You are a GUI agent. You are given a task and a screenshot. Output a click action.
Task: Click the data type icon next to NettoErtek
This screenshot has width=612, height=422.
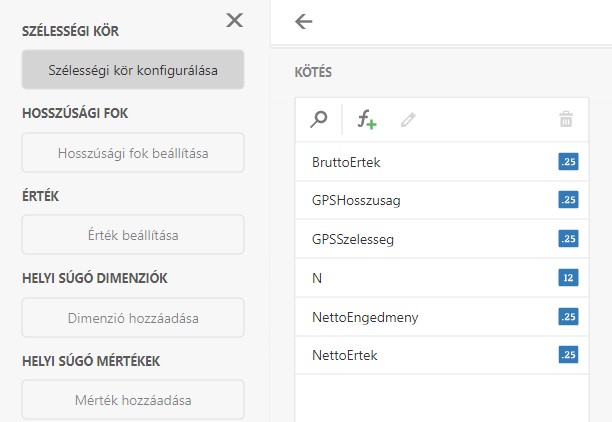[x=568, y=355]
